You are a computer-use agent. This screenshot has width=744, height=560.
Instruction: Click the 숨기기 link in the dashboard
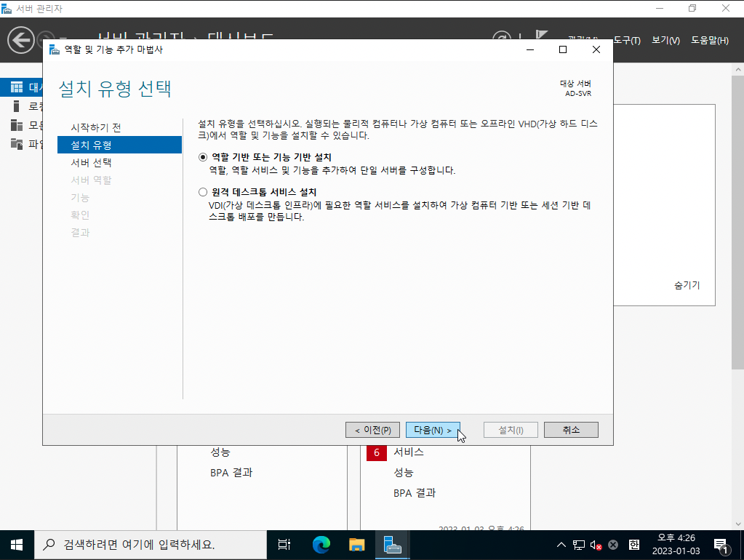coord(687,285)
